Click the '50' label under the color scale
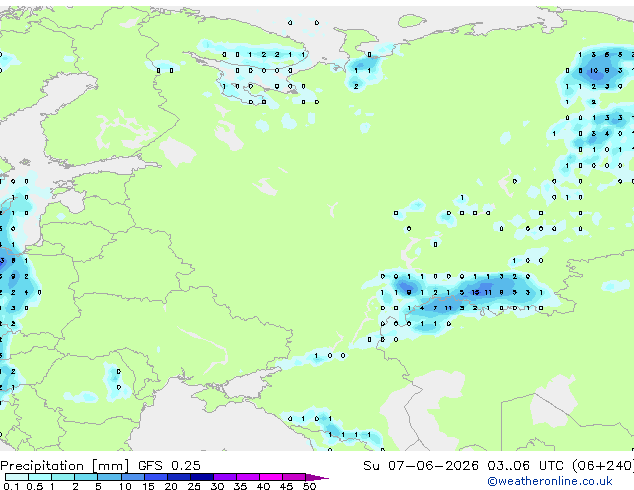634x490 pixels. [x=309, y=486]
